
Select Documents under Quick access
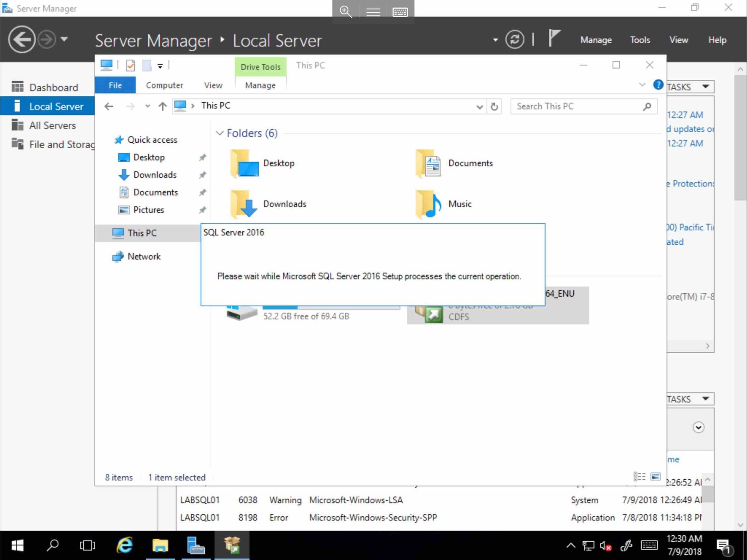click(x=155, y=192)
